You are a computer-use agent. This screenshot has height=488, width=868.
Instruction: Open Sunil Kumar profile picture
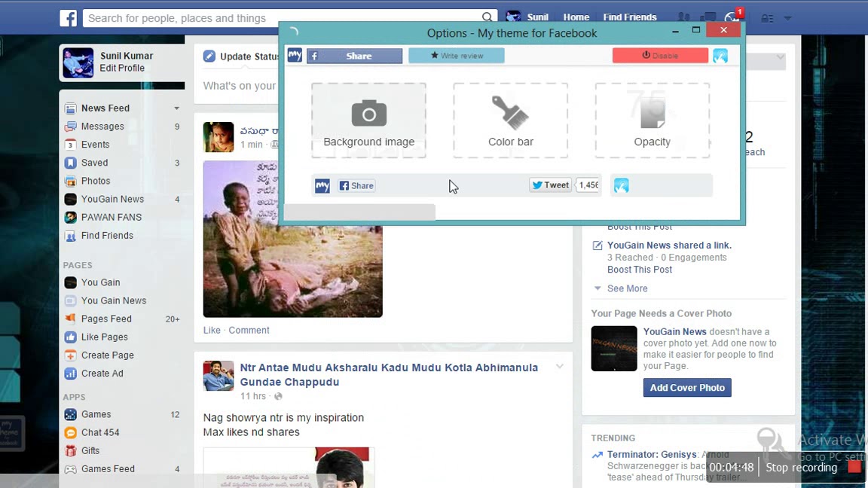click(x=78, y=62)
